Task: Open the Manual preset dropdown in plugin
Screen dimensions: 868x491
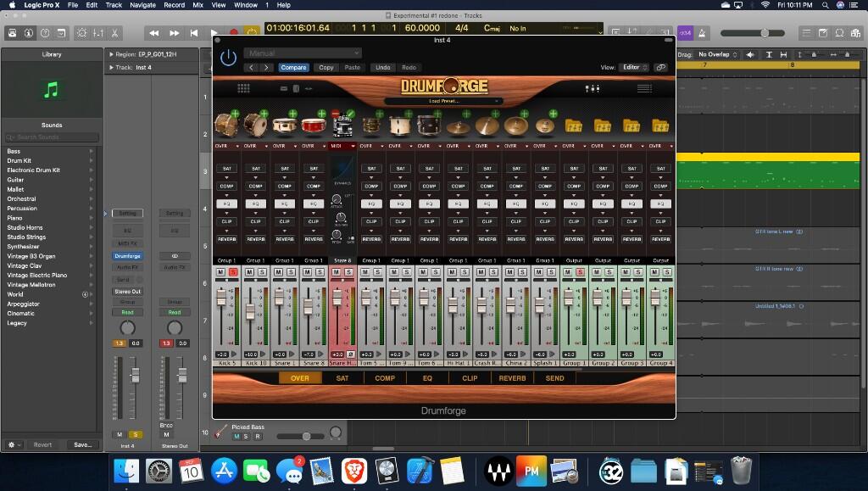Action: [x=303, y=53]
